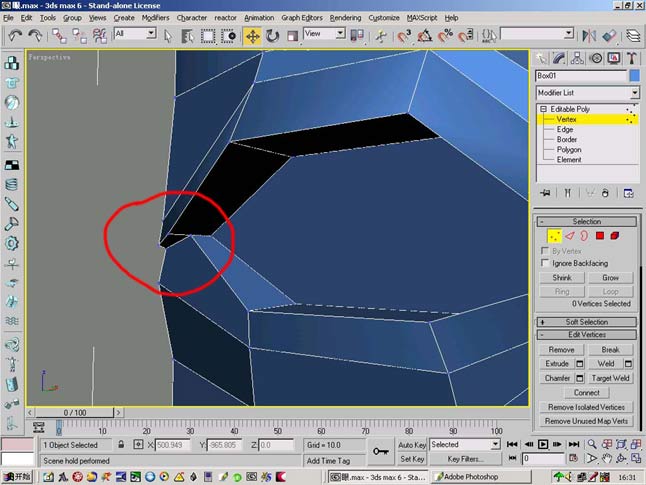Click the Target Weld button
The height and width of the screenshot is (485, 646).
coord(610,378)
